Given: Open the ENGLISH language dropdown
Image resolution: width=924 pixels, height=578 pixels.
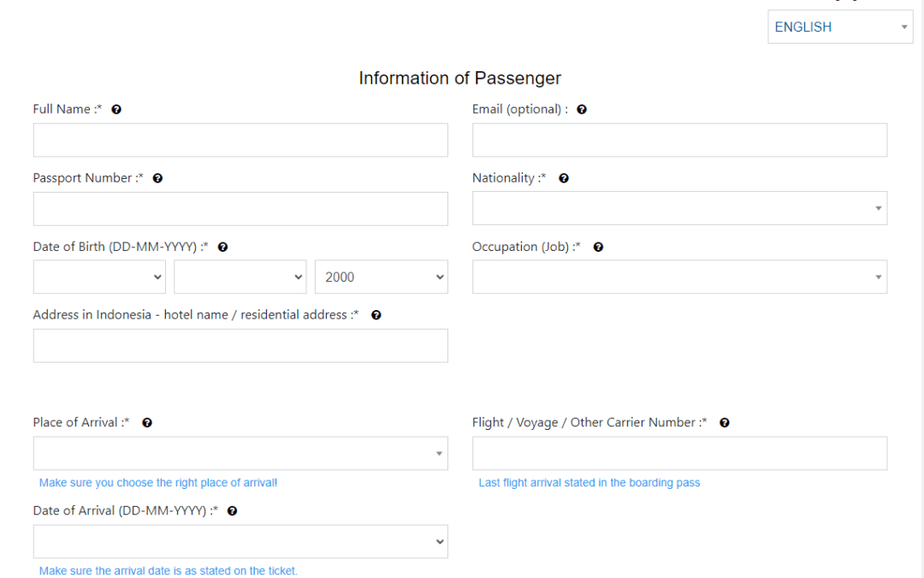Looking at the screenshot, I should tap(840, 27).
